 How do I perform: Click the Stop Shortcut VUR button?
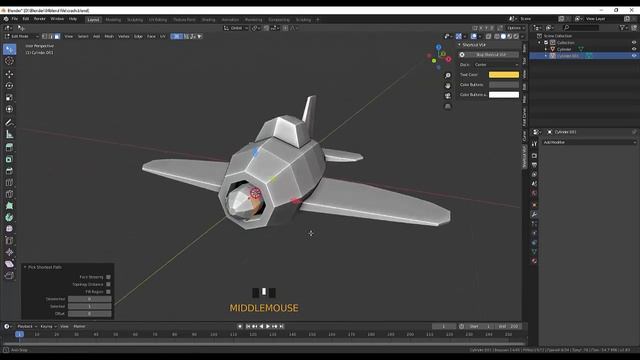click(x=491, y=55)
